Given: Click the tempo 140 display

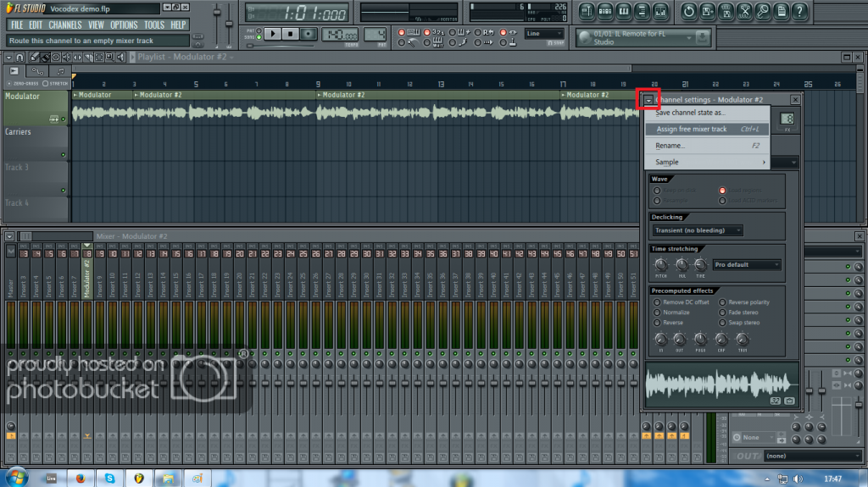Looking at the screenshot, I should pos(341,35).
